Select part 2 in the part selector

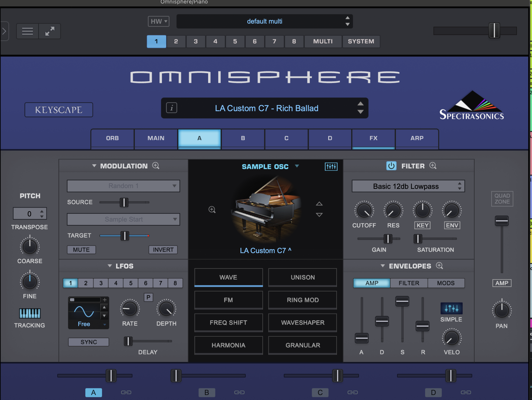point(176,41)
